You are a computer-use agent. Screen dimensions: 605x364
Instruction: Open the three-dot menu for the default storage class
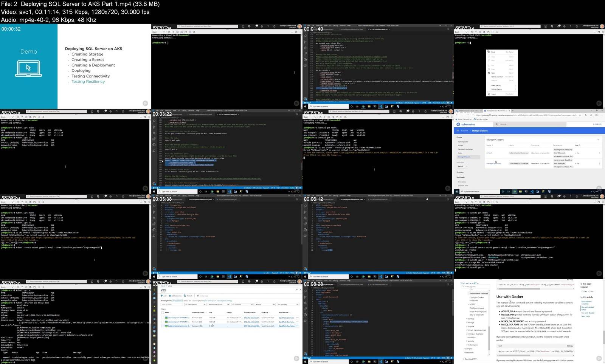[599, 153]
